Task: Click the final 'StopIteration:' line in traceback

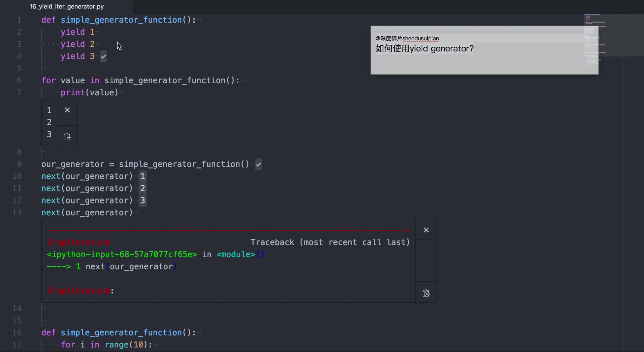Action: point(80,291)
